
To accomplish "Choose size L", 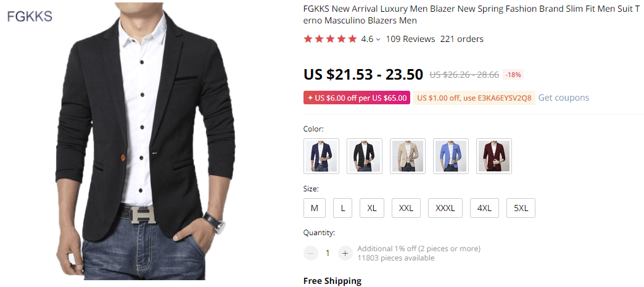I will [343, 208].
